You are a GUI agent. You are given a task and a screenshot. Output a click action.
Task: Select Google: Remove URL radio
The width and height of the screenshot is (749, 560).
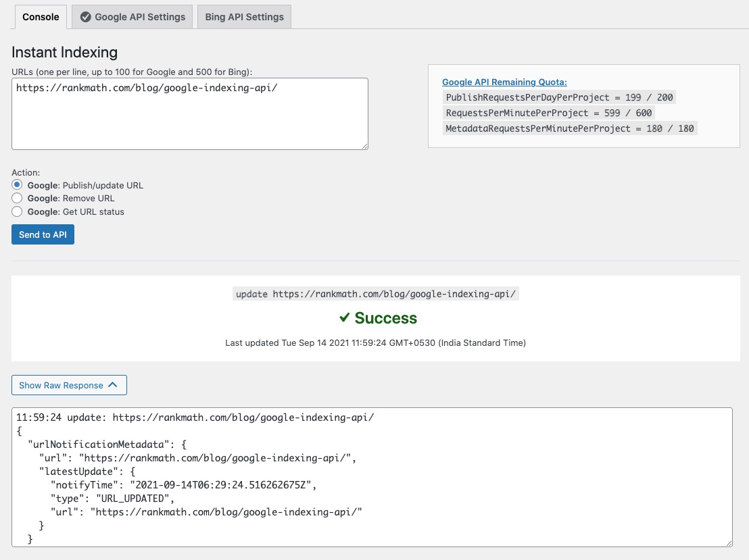tap(17, 198)
